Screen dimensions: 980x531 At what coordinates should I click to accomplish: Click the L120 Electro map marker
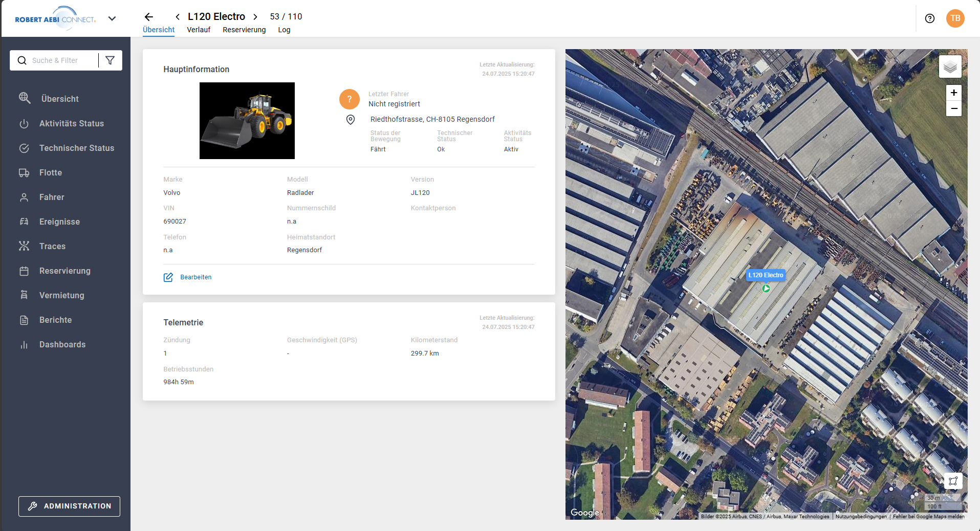click(766, 289)
